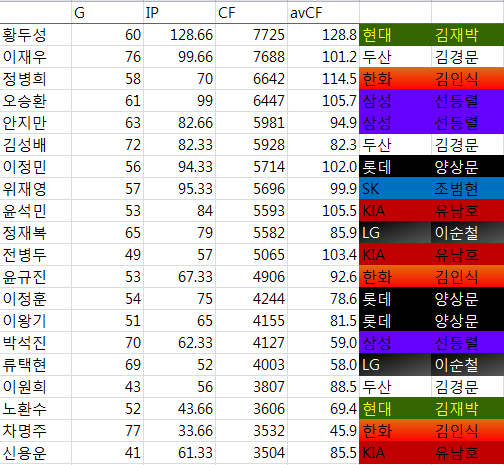Select the IP value 128.66
504x465 pixels.
point(179,35)
